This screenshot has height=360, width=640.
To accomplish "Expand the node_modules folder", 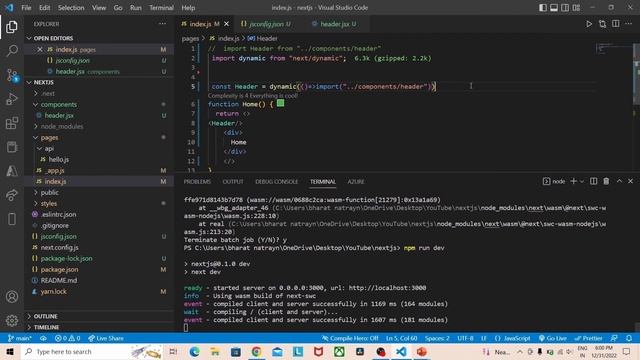I will (x=100, y=127).
